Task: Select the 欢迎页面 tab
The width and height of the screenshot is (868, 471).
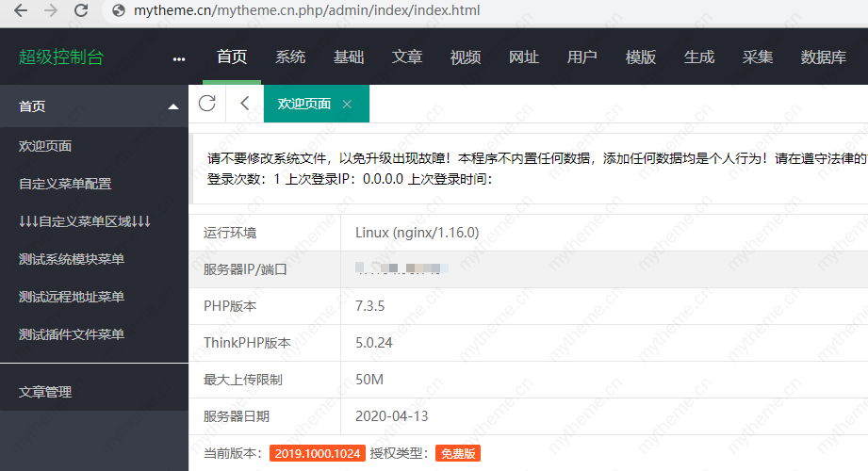Action: (x=304, y=104)
